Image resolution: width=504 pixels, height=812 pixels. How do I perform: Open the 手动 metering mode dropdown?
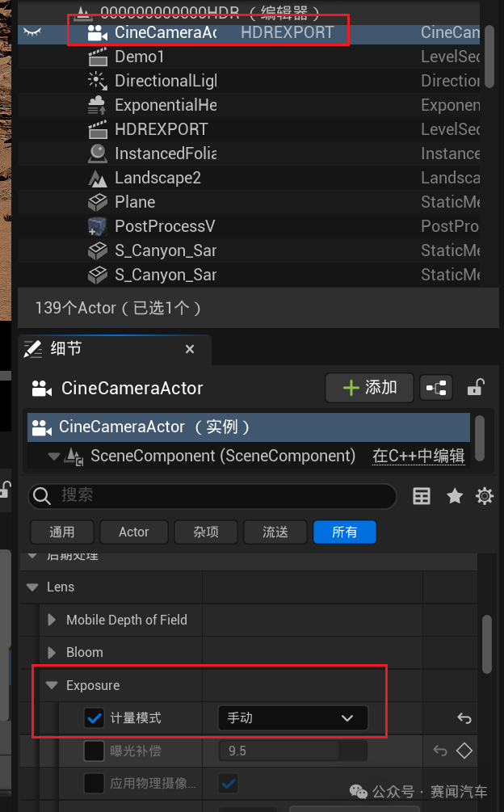click(x=291, y=717)
